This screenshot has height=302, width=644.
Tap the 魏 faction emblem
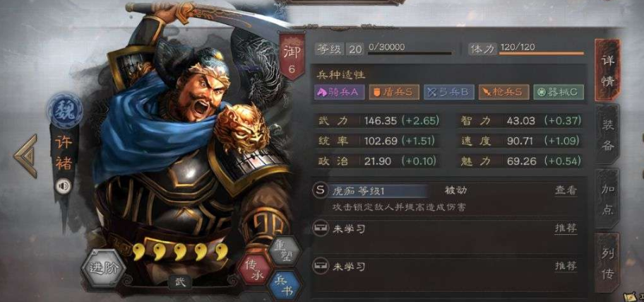point(65,110)
